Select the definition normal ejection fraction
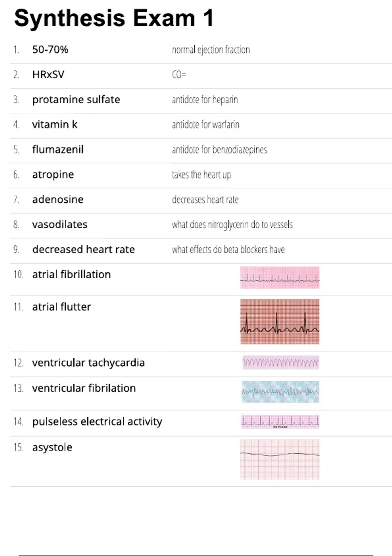 click(211, 50)
